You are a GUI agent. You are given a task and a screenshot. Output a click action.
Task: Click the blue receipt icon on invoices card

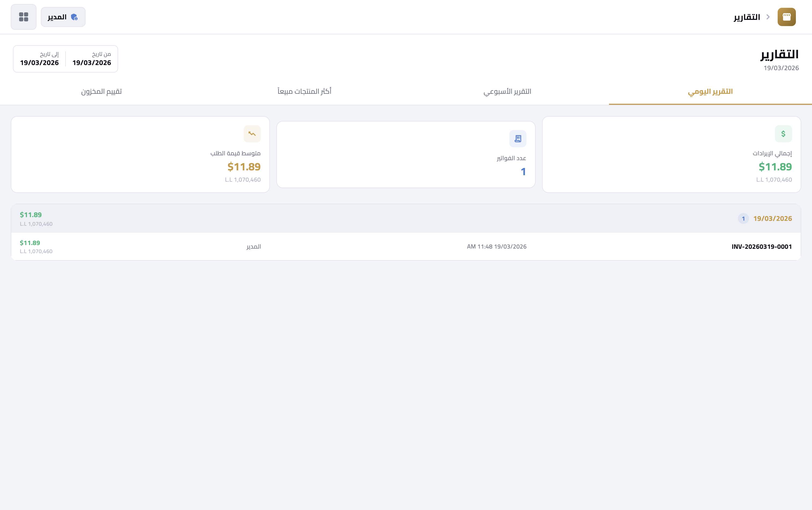click(x=517, y=138)
